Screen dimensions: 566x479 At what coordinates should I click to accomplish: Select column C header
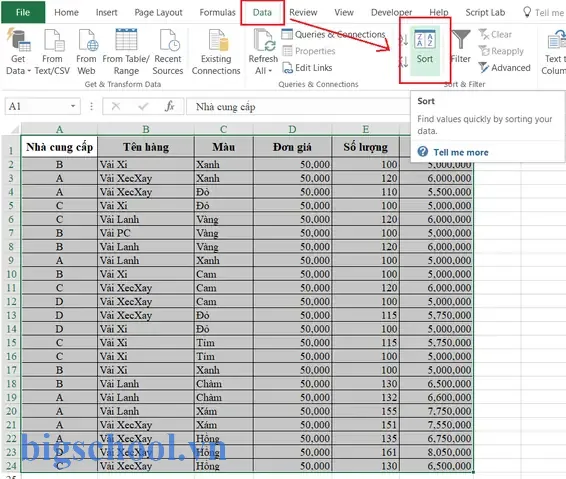224,129
